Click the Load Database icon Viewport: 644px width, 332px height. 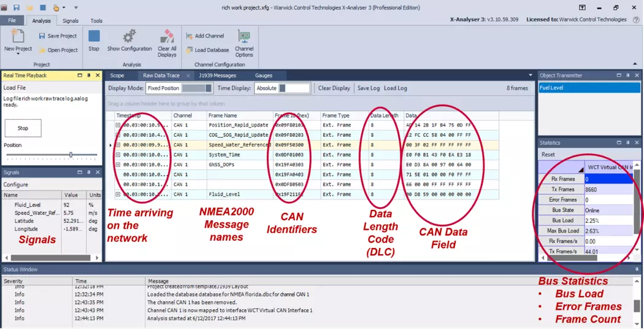point(190,50)
